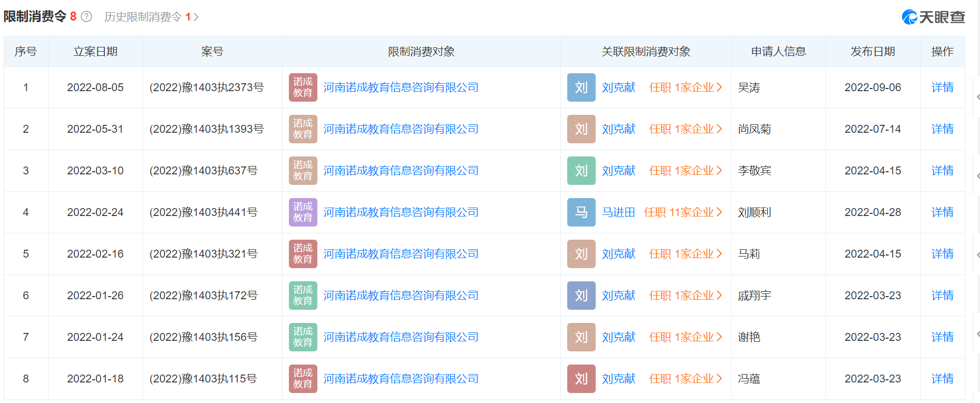The image size is (980, 403).
Task: Click 诺成教育 company logo in row 3
Action: click(303, 171)
